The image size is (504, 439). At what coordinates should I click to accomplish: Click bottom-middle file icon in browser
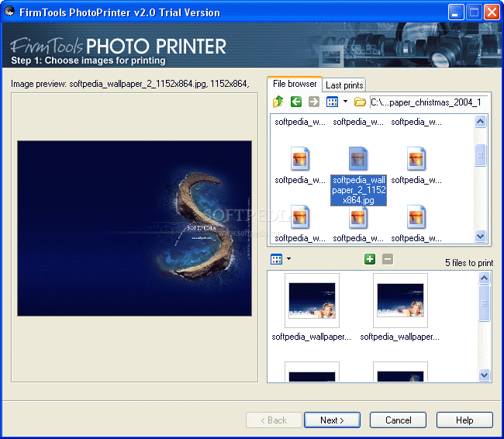[357, 217]
